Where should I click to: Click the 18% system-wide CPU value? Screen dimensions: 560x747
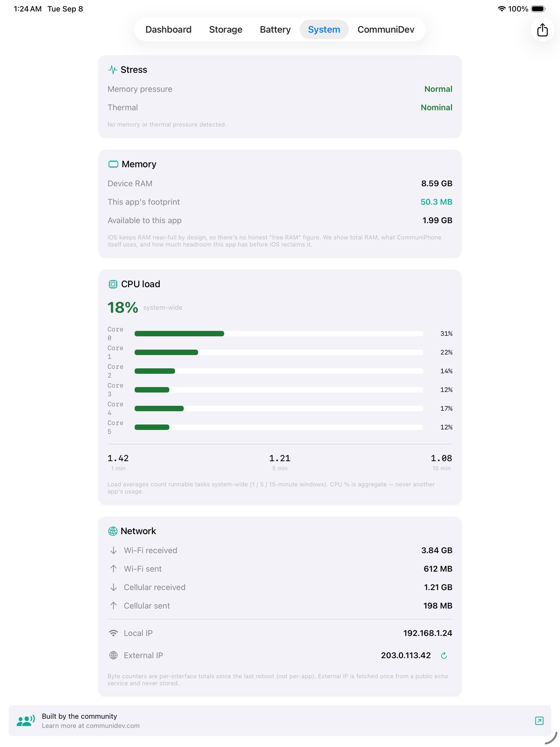click(123, 307)
